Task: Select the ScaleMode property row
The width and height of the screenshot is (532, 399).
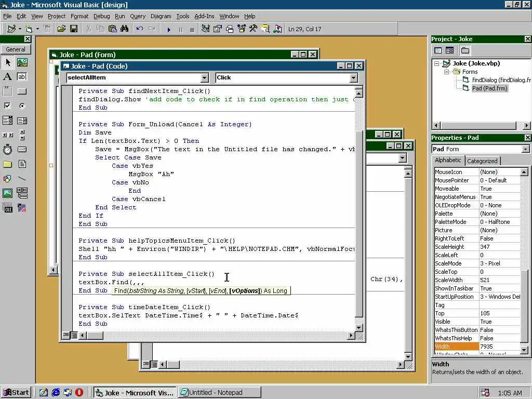Action: [477, 263]
